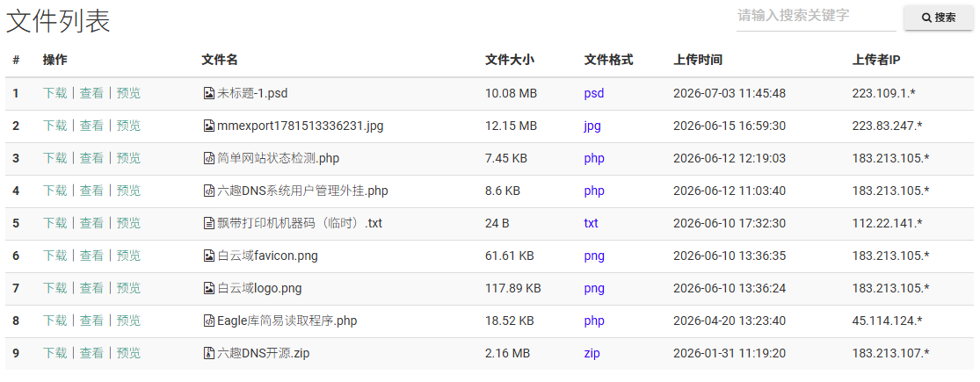
Task: Click the archive icon beside 六趣DNS开源.zip
Action: tap(209, 353)
